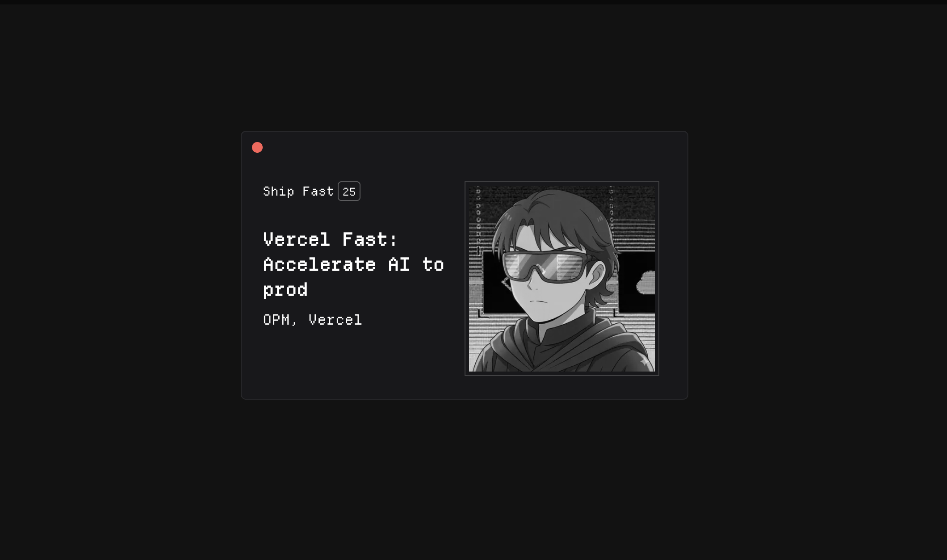
Task: Click the red dot on the card
Action: pyautogui.click(x=257, y=147)
